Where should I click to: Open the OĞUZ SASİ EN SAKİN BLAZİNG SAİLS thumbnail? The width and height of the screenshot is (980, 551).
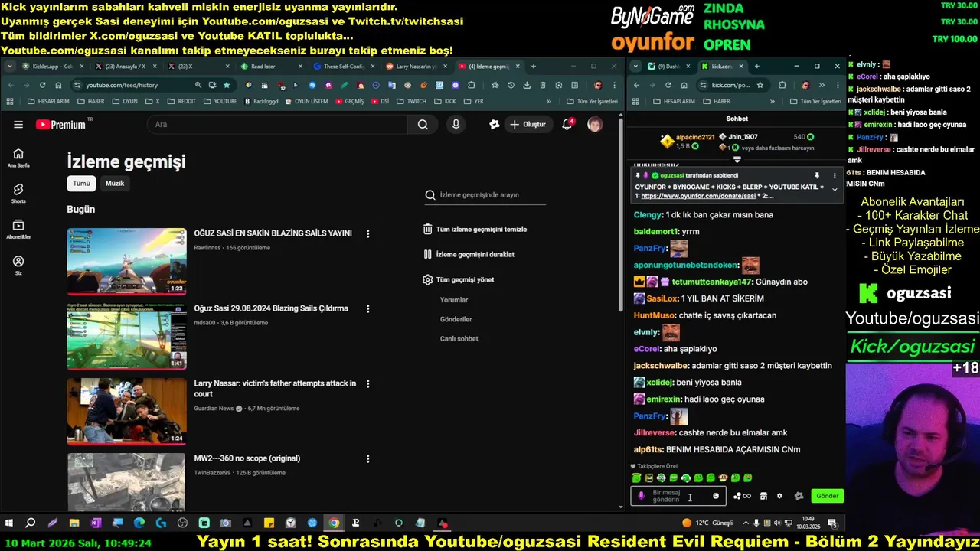[x=126, y=261]
